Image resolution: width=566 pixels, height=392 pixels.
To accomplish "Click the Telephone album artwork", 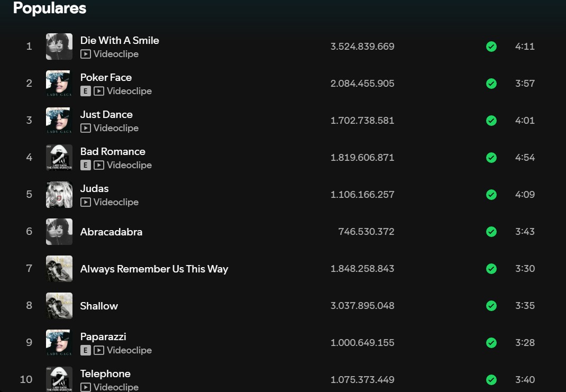I will (x=59, y=379).
